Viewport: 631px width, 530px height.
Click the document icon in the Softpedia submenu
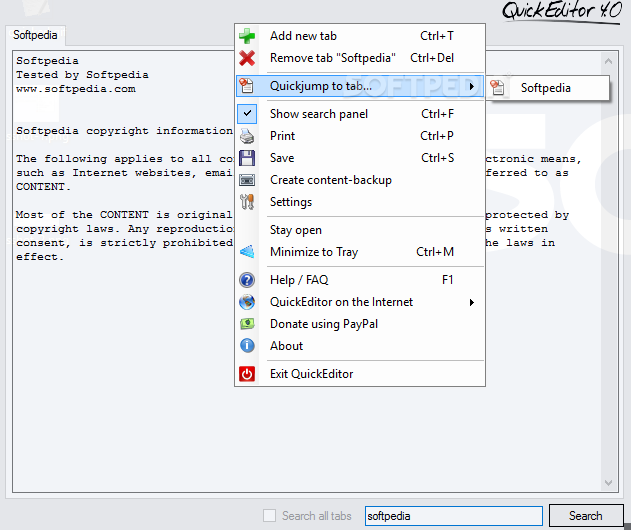[x=498, y=88]
